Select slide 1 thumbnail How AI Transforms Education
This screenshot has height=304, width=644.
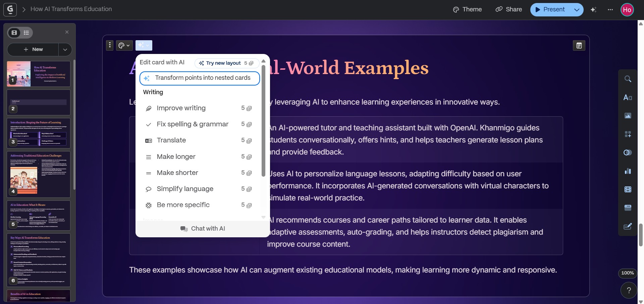click(x=39, y=74)
